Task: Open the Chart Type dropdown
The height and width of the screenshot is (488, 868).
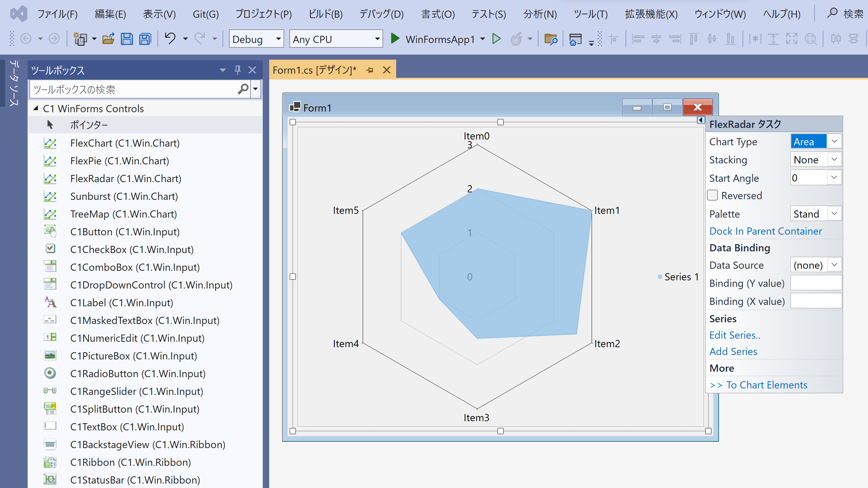Action: pos(835,141)
